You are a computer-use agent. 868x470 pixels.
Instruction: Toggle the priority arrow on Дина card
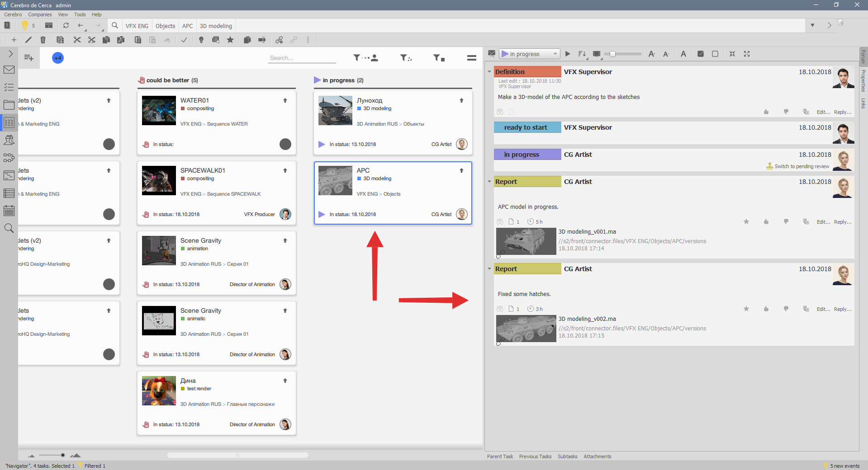285,381
